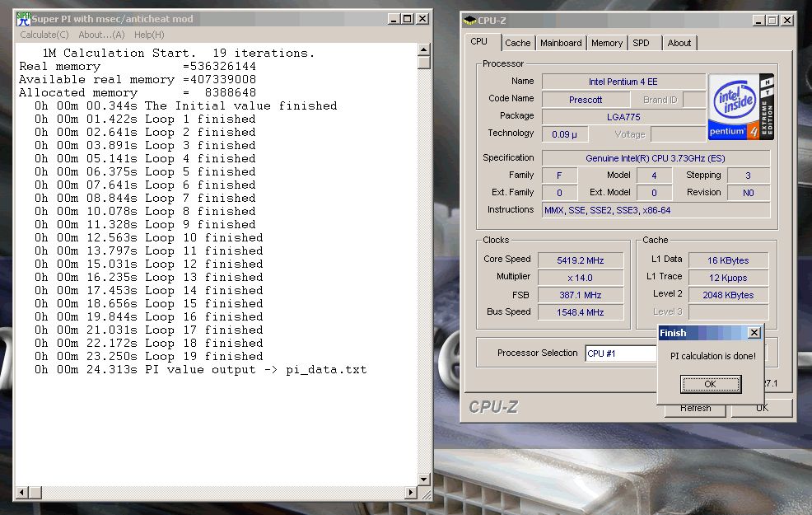Click the Instructions field 'MMX, SSE, SSE2, SSE3, x86-64'
Image resolution: width=812 pixels, height=515 pixels.
click(656, 210)
